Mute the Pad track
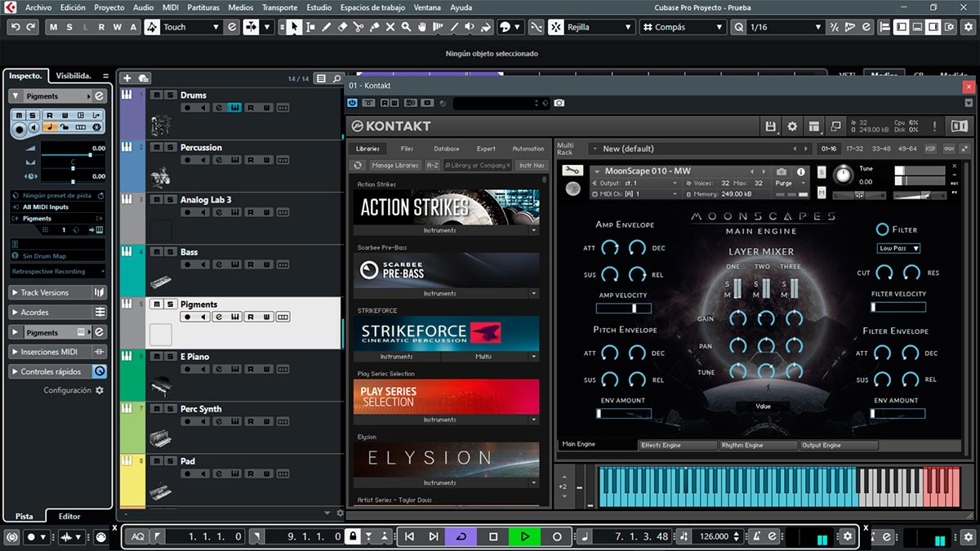The image size is (980, 551). point(155,460)
